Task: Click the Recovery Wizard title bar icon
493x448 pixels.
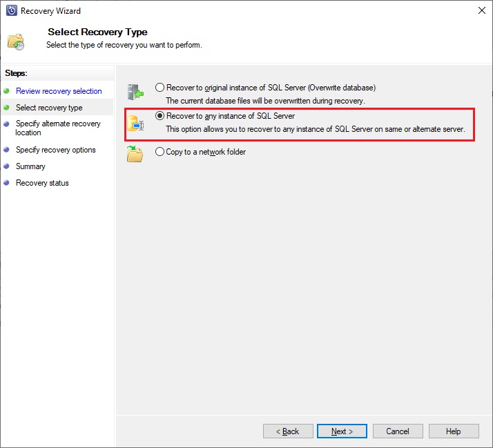Action: pos(12,10)
